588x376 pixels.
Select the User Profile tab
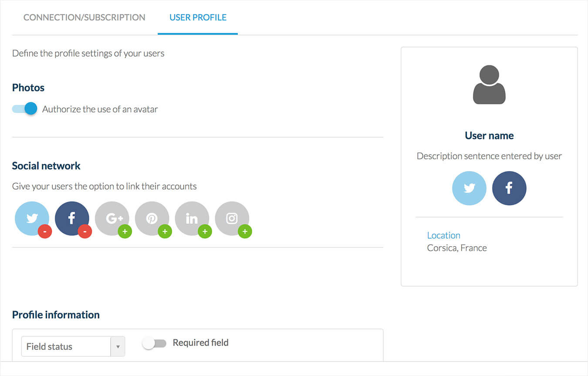click(198, 18)
